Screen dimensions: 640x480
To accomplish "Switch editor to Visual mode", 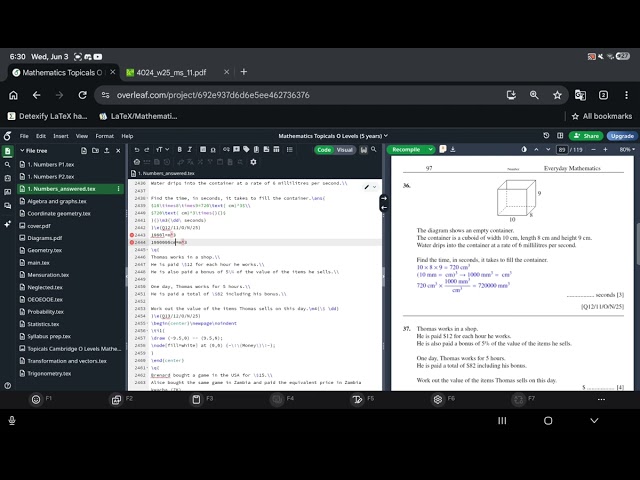I will pyautogui.click(x=344, y=150).
